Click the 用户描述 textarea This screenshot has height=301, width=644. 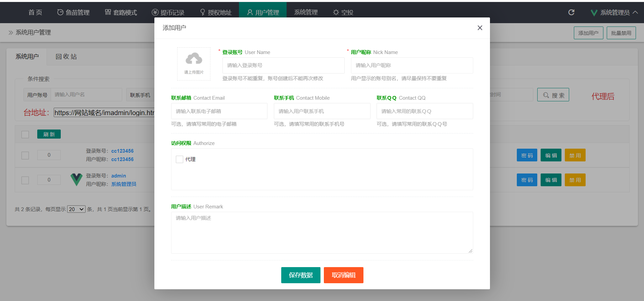tap(322, 233)
